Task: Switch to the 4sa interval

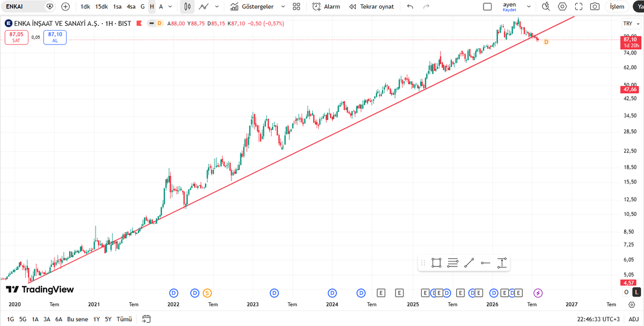Action: [x=131, y=6]
